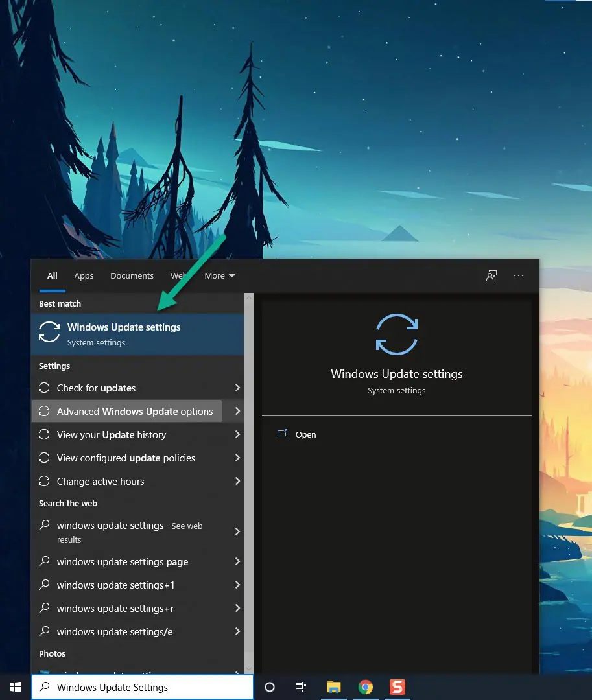The image size is (592, 700).
Task: Select windows update settings See web results
Action: point(137,531)
